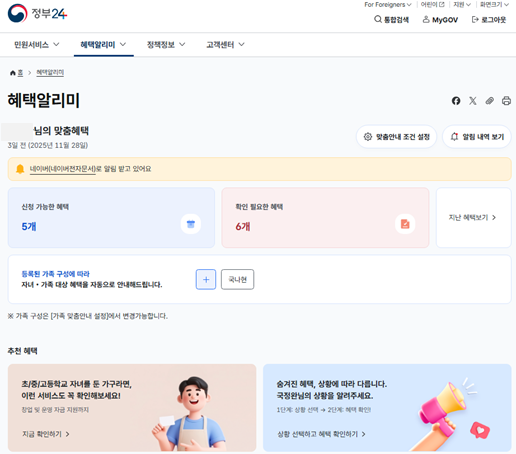Open 알림 내역 보기 button
This screenshot has width=516, height=454.
477,137
